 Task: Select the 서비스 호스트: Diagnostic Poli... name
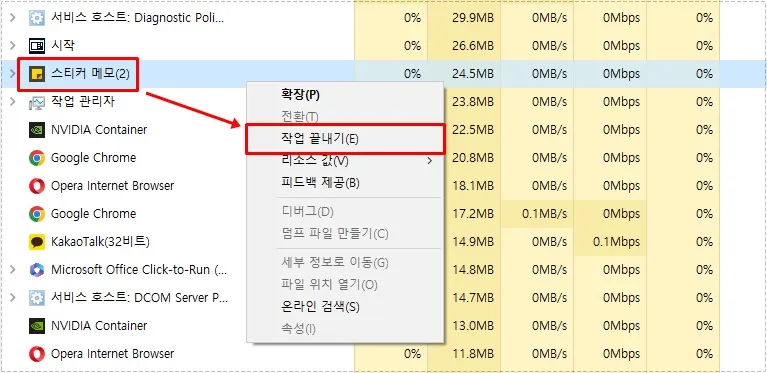tap(137, 18)
